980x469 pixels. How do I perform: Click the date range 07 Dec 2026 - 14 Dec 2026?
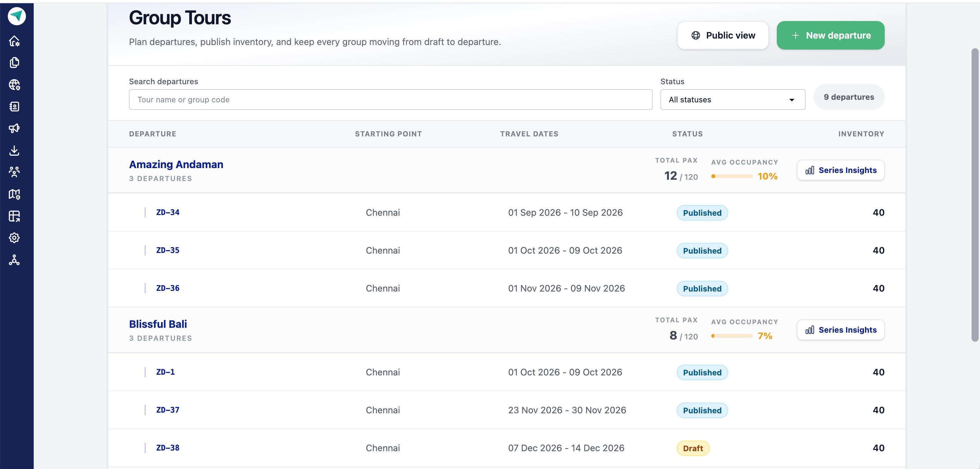point(566,448)
